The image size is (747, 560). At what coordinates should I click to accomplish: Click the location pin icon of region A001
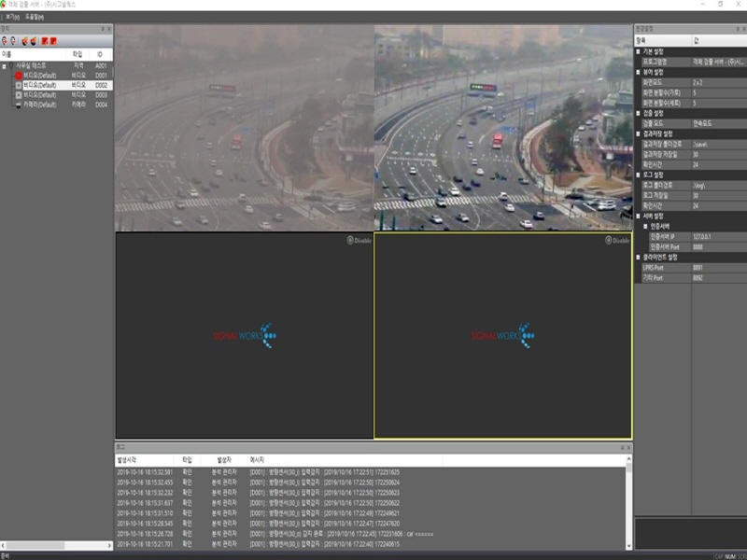11,65
